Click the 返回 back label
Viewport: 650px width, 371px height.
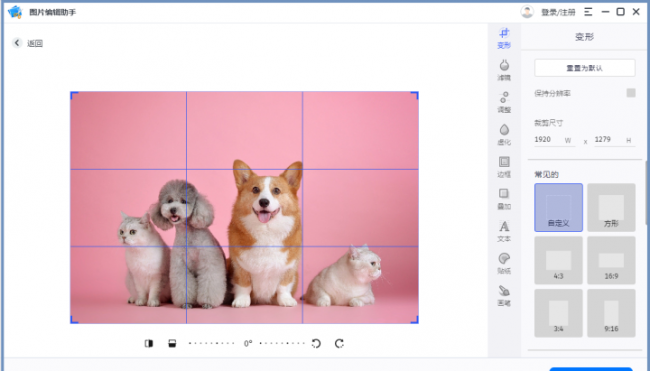pyautogui.click(x=35, y=43)
